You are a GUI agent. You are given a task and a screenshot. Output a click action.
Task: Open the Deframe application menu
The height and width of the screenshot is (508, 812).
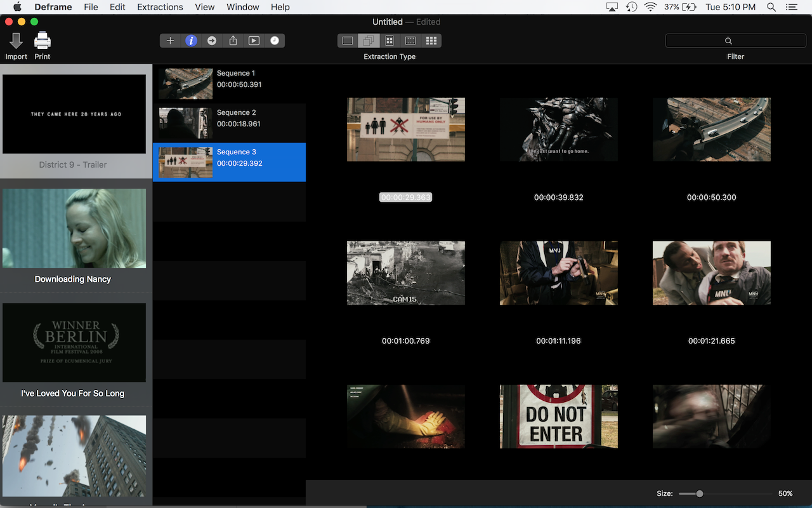tap(54, 7)
